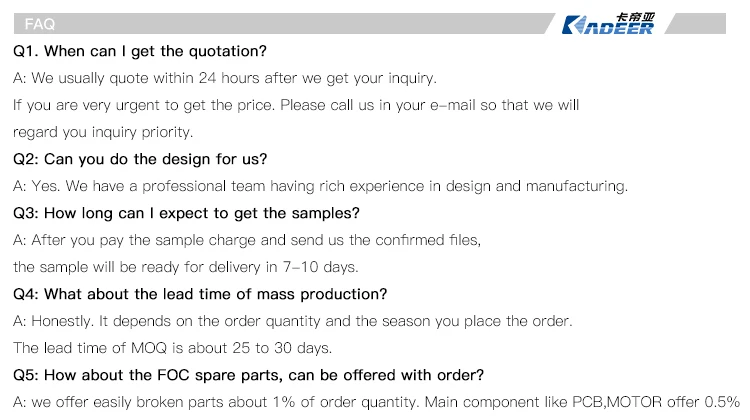The height and width of the screenshot is (420, 750).
Task: Select the 'regard you inquiry priority' line
Action: pos(103,131)
